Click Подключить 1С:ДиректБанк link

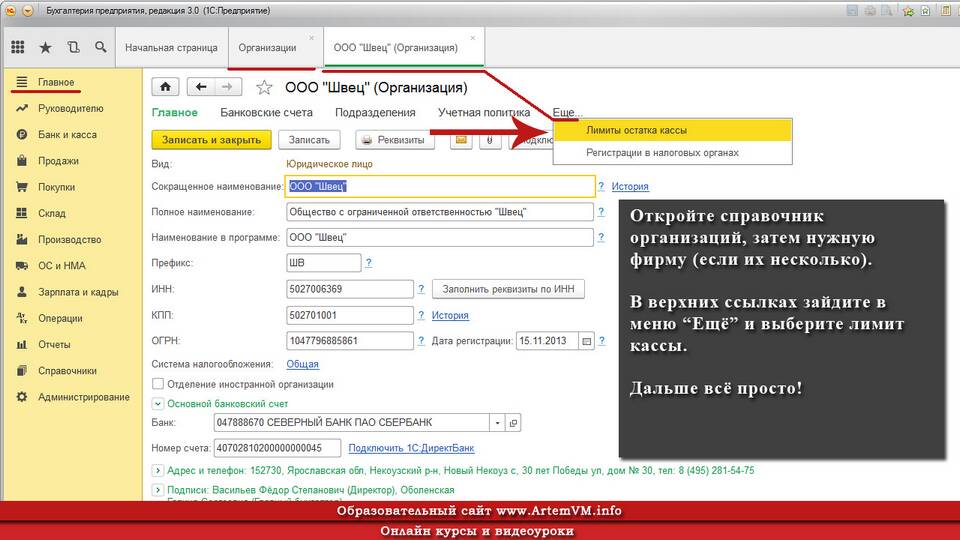tap(411, 448)
